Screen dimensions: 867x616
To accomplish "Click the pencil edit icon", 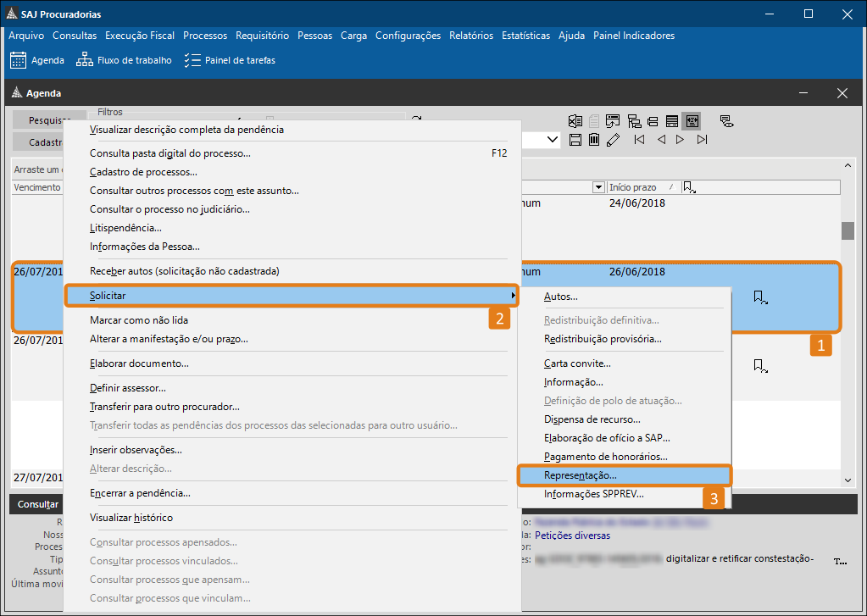I will point(614,140).
